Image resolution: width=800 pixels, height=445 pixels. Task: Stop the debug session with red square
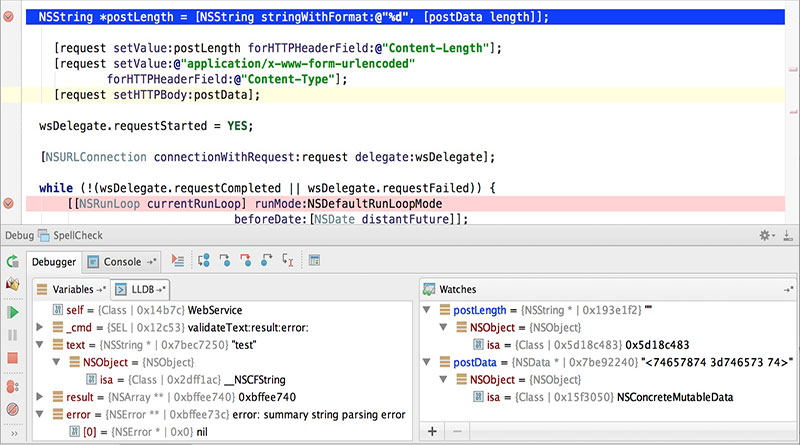click(x=13, y=357)
